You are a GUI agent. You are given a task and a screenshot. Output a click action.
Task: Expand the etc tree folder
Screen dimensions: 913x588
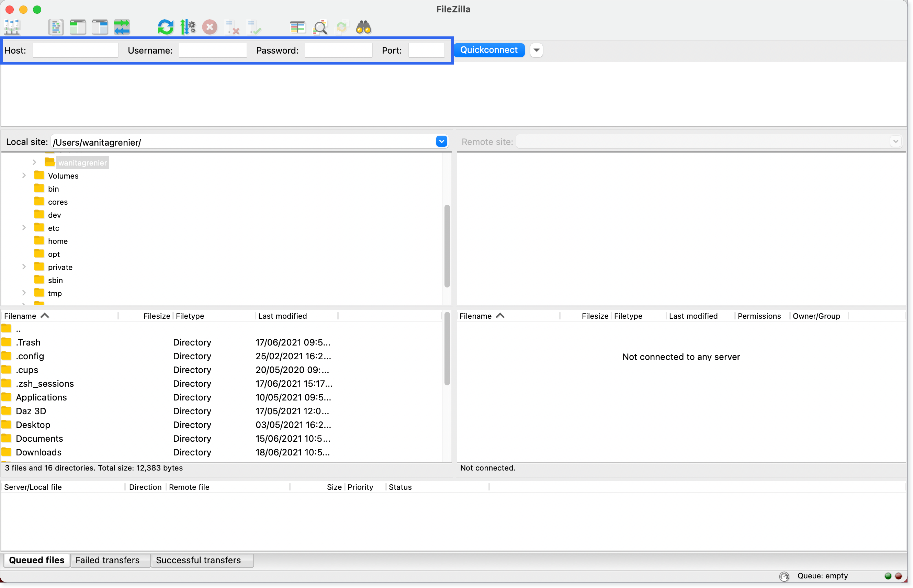[24, 228]
